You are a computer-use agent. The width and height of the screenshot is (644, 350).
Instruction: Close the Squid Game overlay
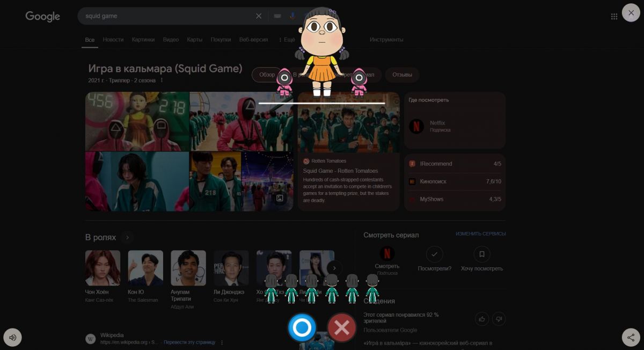(631, 13)
